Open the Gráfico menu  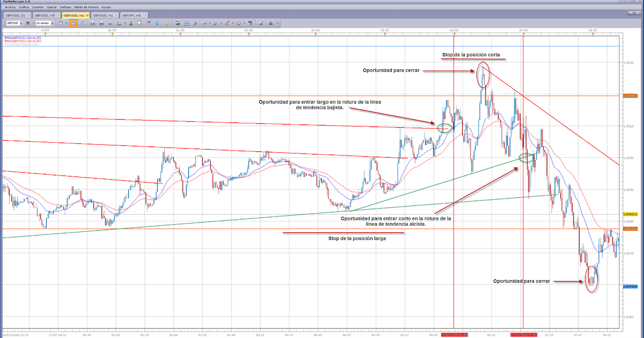click(24, 7)
